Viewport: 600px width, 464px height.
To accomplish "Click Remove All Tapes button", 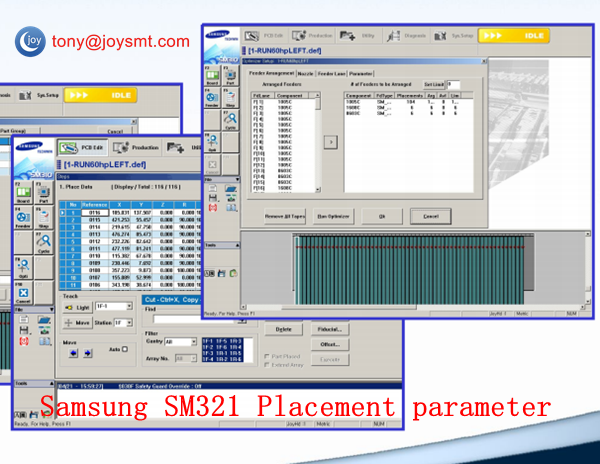I will (285, 217).
